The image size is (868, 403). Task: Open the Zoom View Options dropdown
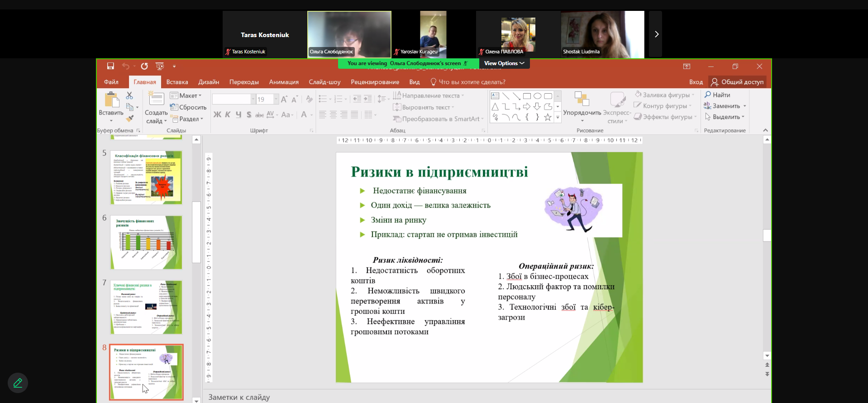click(x=504, y=63)
